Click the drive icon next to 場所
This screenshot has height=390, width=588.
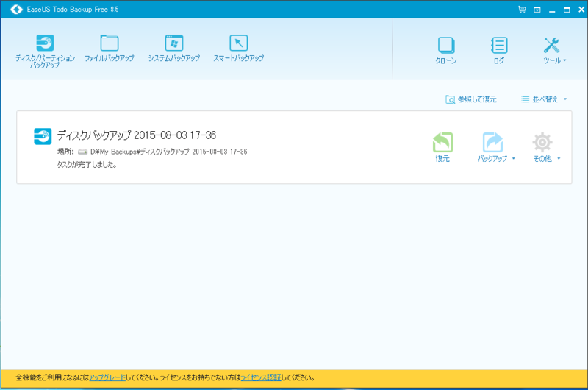coord(82,152)
